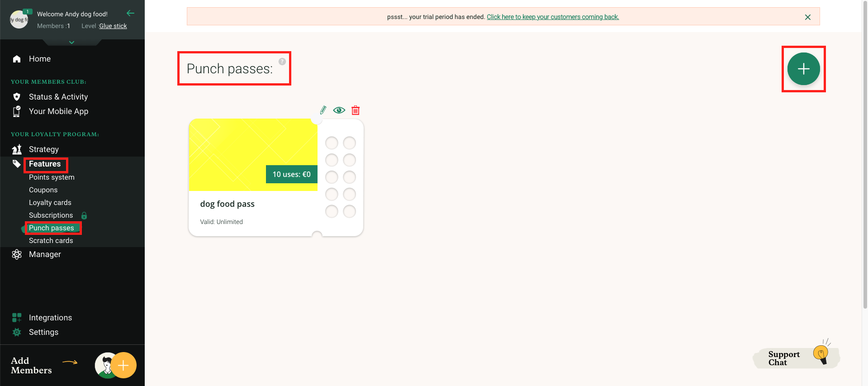Click the Glue stick level link
The width and height of the screenshot is (868, 386).
click(113, 26)
